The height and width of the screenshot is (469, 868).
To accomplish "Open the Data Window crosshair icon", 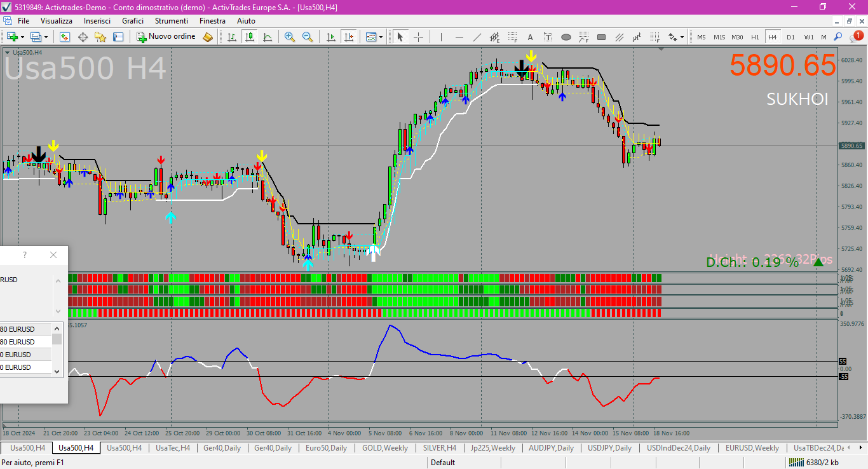I will [83, 37].
